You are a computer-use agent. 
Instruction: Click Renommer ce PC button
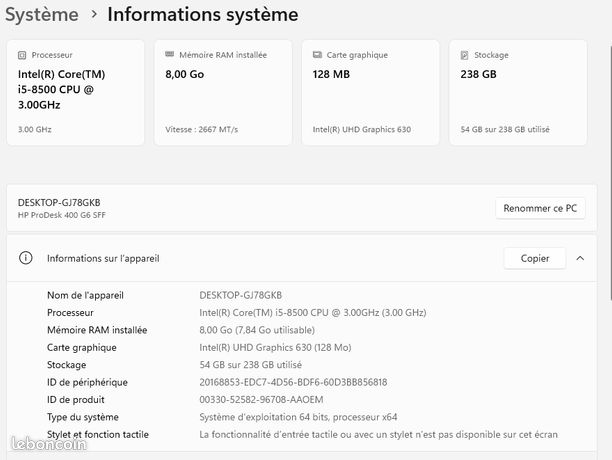(540, 208)
